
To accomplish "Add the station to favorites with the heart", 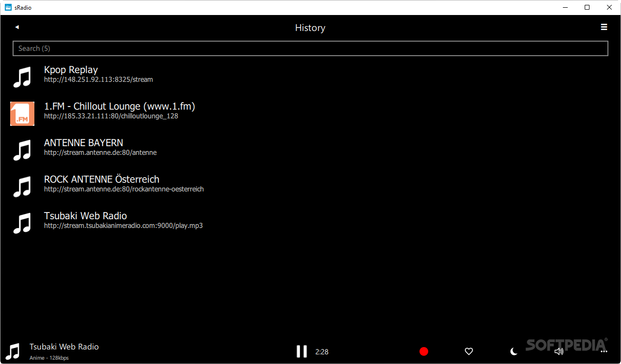I will point(469,351).
